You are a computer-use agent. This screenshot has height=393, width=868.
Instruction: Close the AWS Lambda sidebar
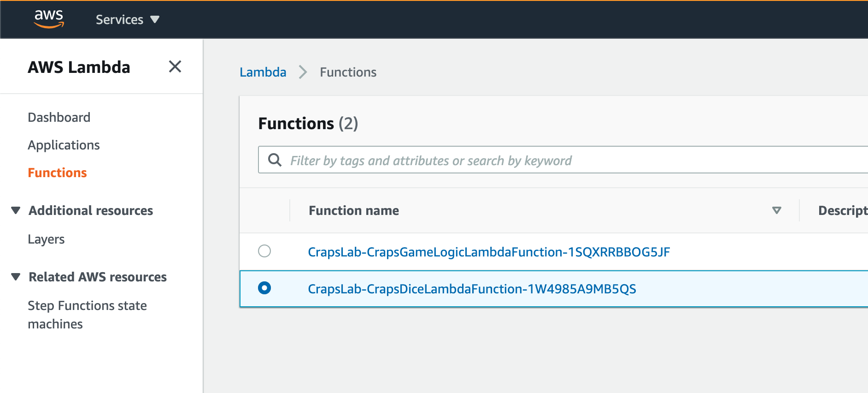(x=175, y=66)
